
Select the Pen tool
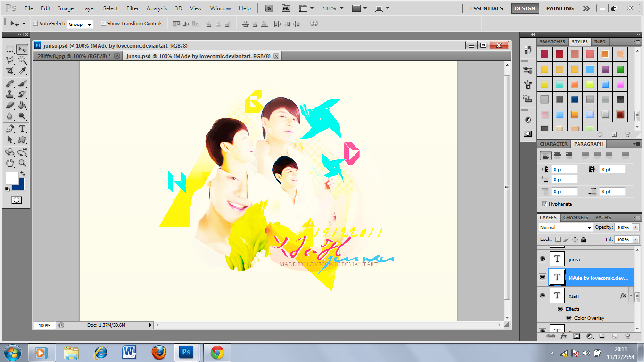(x=10, y=129)
